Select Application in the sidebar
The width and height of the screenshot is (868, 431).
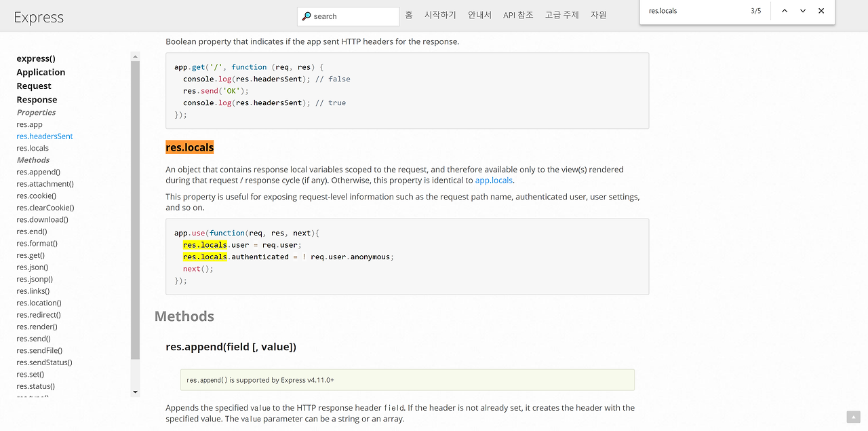click(x=41, y=72)
